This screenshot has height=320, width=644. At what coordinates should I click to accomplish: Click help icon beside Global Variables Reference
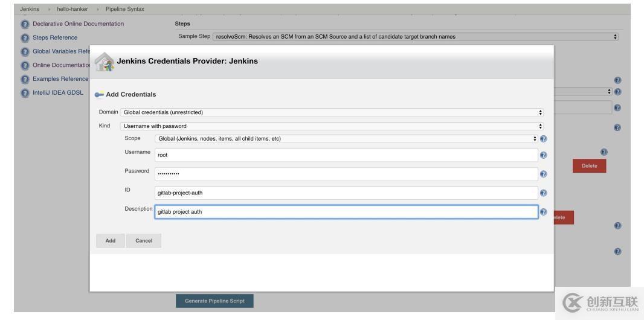[x=25, y=52]
